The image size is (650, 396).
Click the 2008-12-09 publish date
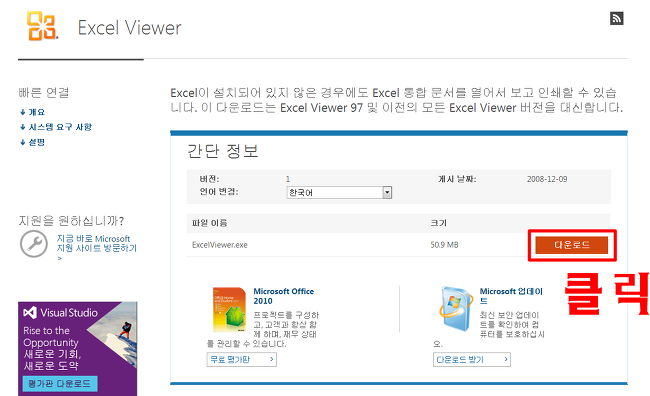(x=547, y=179)
